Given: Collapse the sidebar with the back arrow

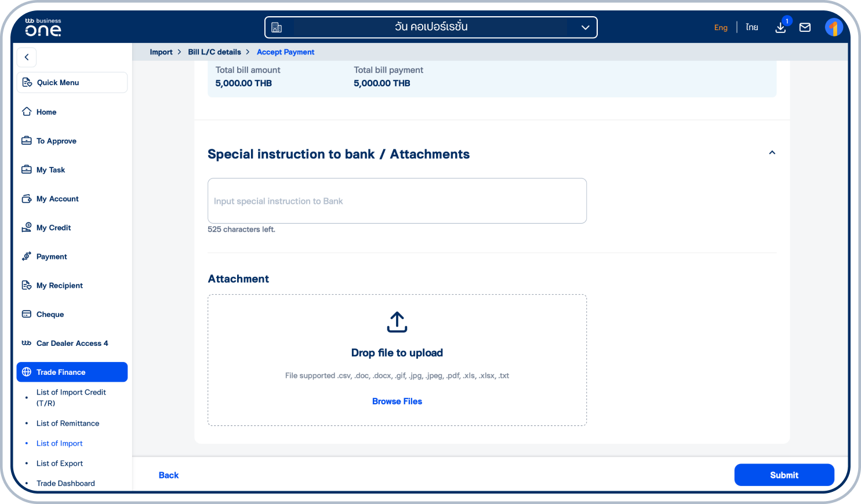Looking at the screenshot, I should click(27, 57).
